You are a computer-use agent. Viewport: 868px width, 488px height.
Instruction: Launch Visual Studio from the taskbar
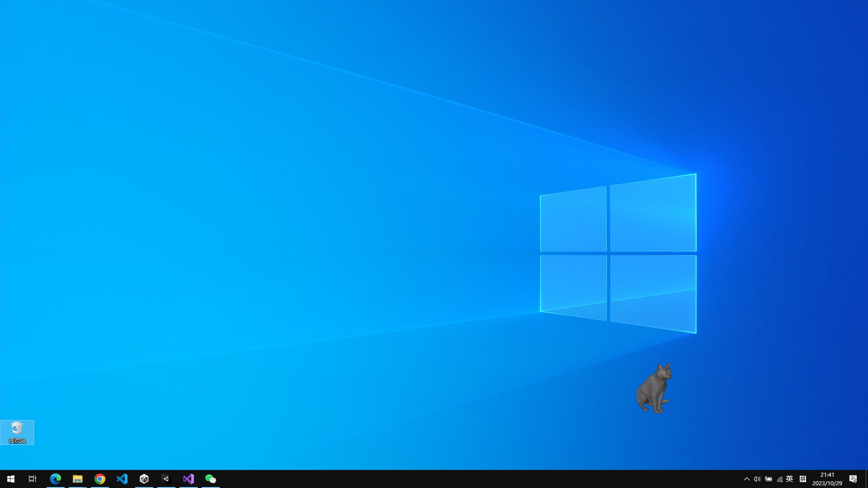[189, 479]
